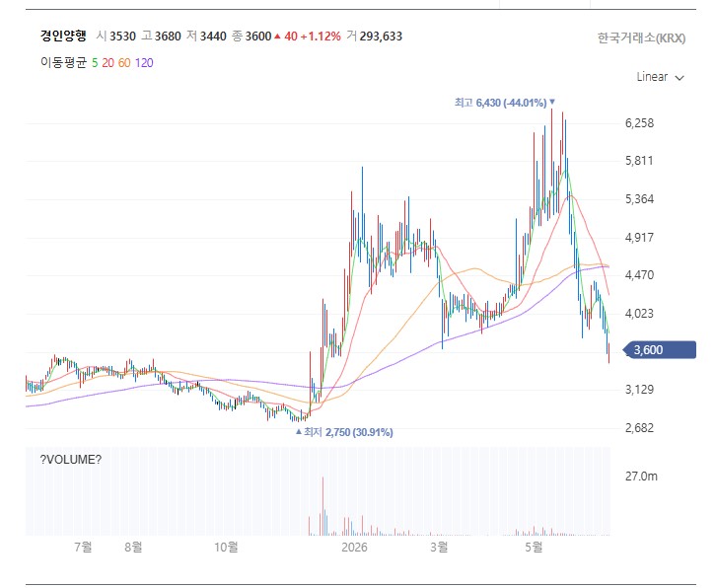Click the low price 3440
This screenshot has height=588, width=715.
coord(213,37)
